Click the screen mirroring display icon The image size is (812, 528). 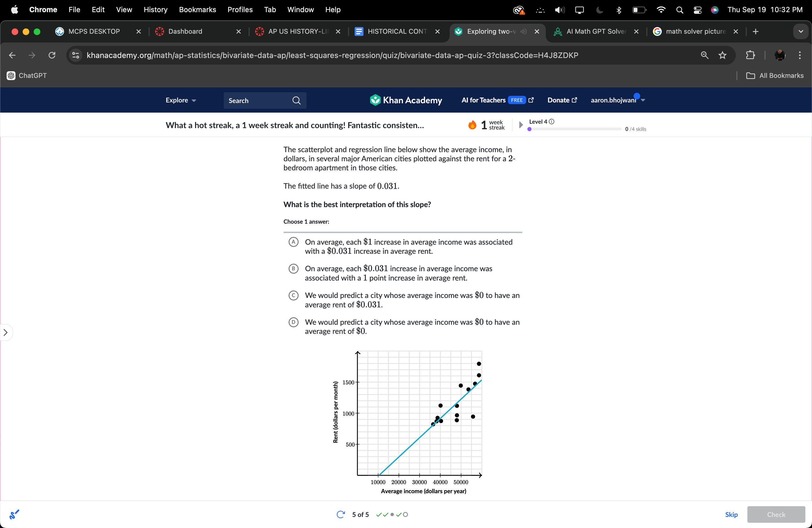(x=579, y=10)
